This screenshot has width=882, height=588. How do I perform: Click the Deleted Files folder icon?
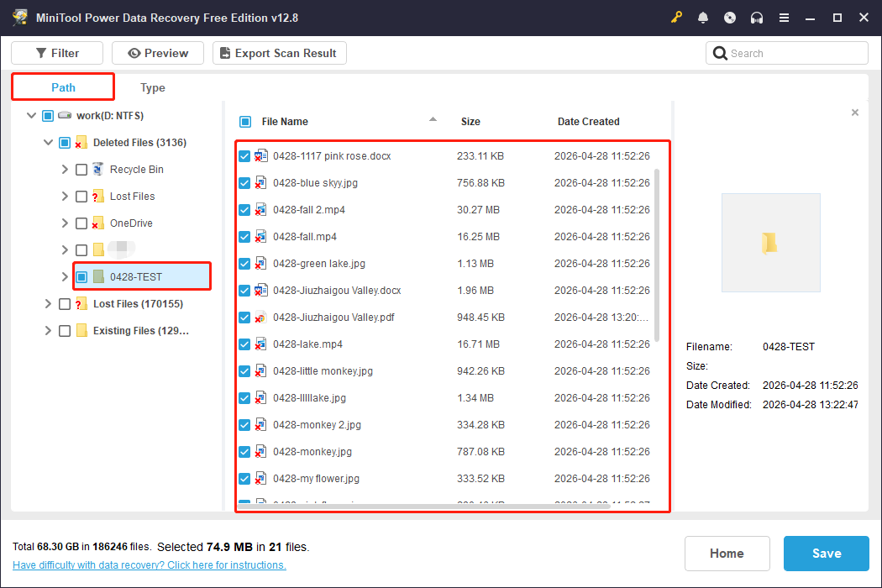point(81,142)
